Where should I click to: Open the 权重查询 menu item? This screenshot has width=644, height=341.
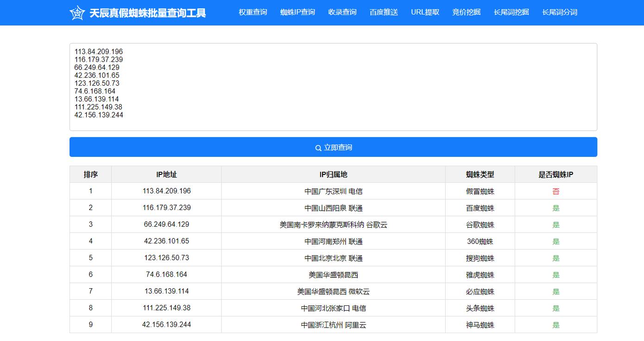pyautogui.click(x=253, y=12)
